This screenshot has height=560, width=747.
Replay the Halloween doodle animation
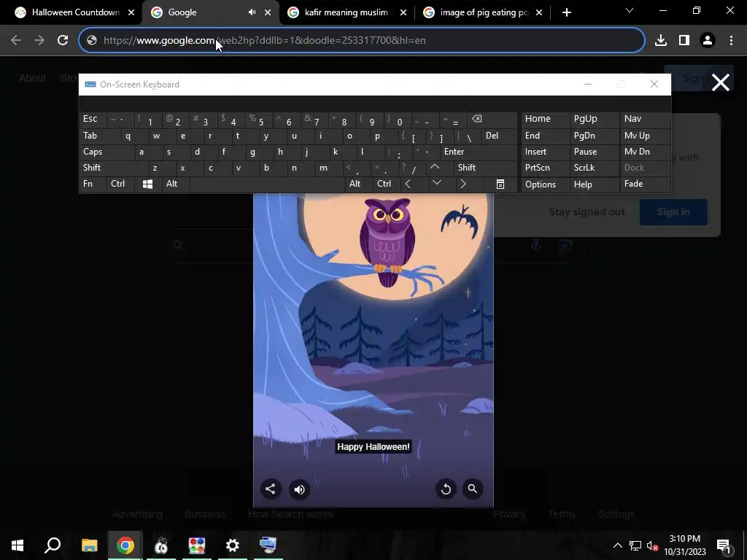click(446, 489)
